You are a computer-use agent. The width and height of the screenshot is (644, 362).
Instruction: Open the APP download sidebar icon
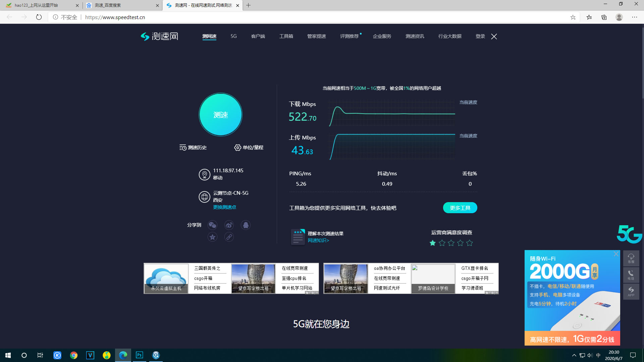coord(631,291)
